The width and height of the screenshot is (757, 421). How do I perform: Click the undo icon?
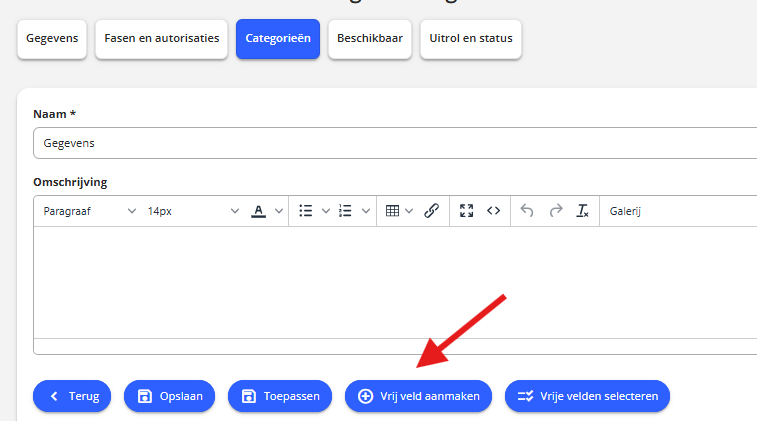pos(527,211)
